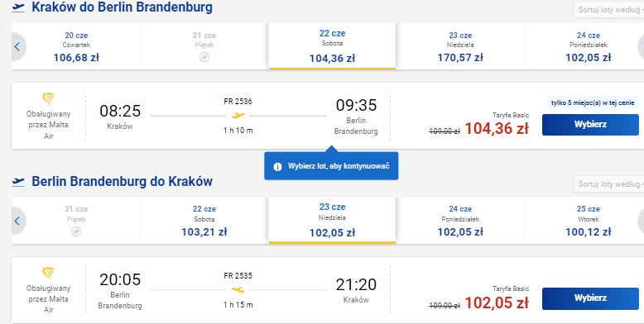Select return date 22 cze Sobota
644x324 pixels.
tap(204, 221)
